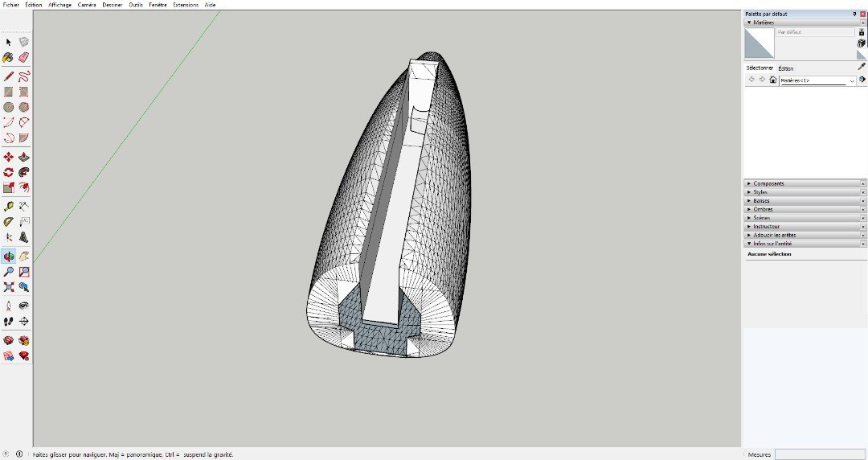Select the Move tool

pyautogui.click(x=9, y=157)
